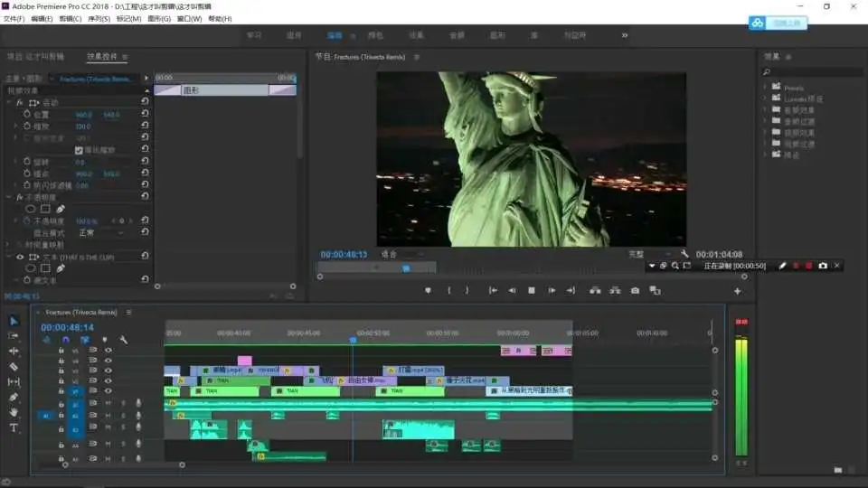Toggle visibility of the top video track
The image size is (868, 488).
click(x=108, y=350)
